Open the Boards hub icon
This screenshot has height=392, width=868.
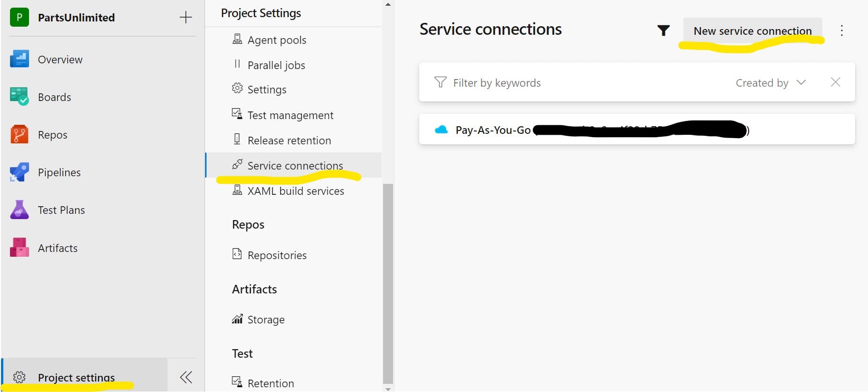pyautogui.click(x=20, y=97)
